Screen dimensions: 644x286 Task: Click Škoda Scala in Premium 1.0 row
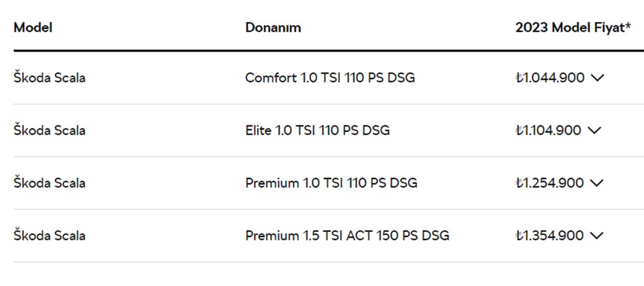(x=50, y=183)
